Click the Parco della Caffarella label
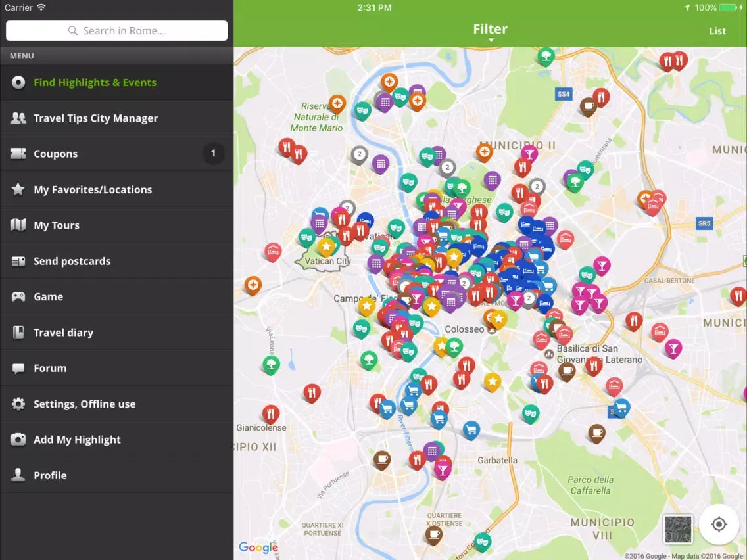The height and width of the screenshot is (560, 747). click(x=590, y=485)
